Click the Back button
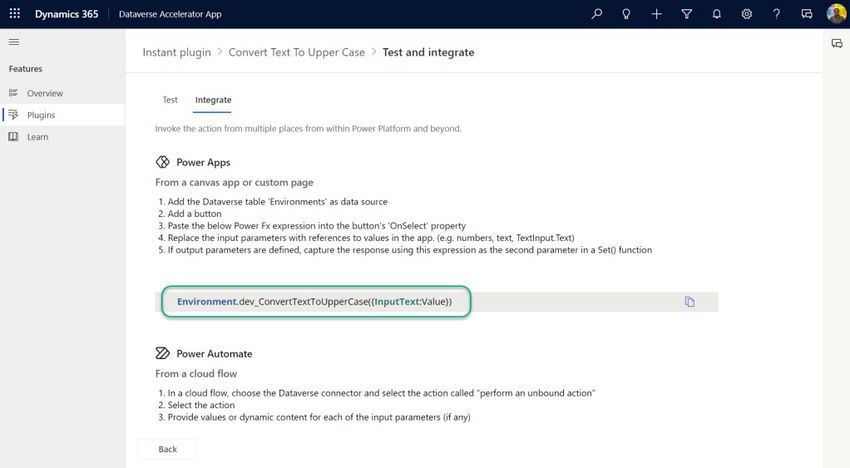Screen dimensions: 850x468 click(167, 449)
